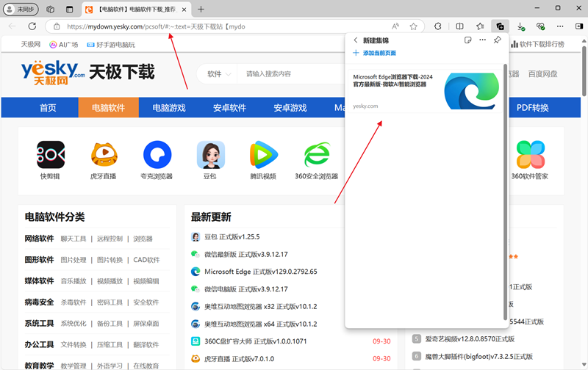Screen dimensions: 588x370
Task: Pin the Collections panel
Action: pos(498,40)
